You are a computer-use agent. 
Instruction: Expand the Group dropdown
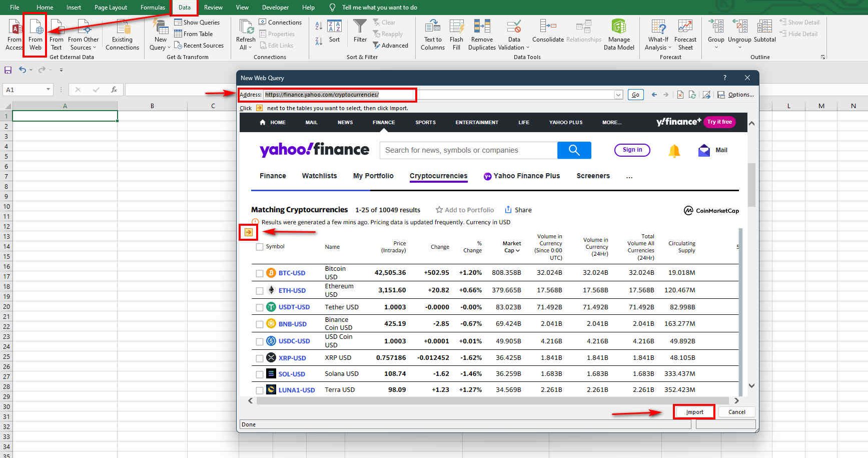pyautogui.click(x=716, y=48)
